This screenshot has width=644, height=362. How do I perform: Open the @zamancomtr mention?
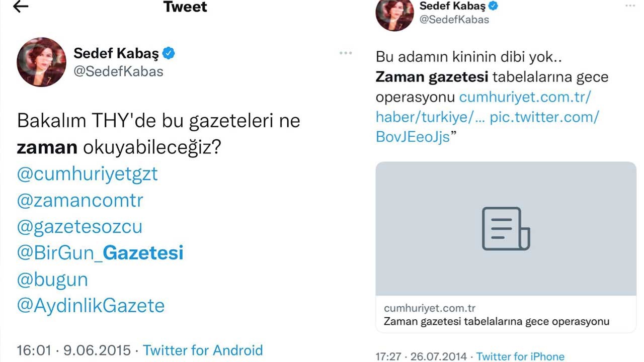[x=80, y=201]
